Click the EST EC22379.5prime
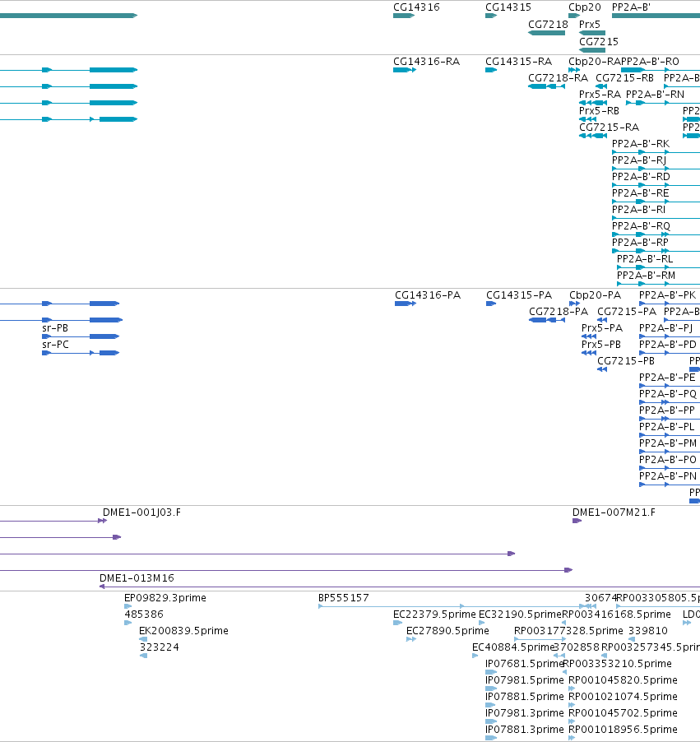Viewport: 700px width, 742px height. coord(434,614)
